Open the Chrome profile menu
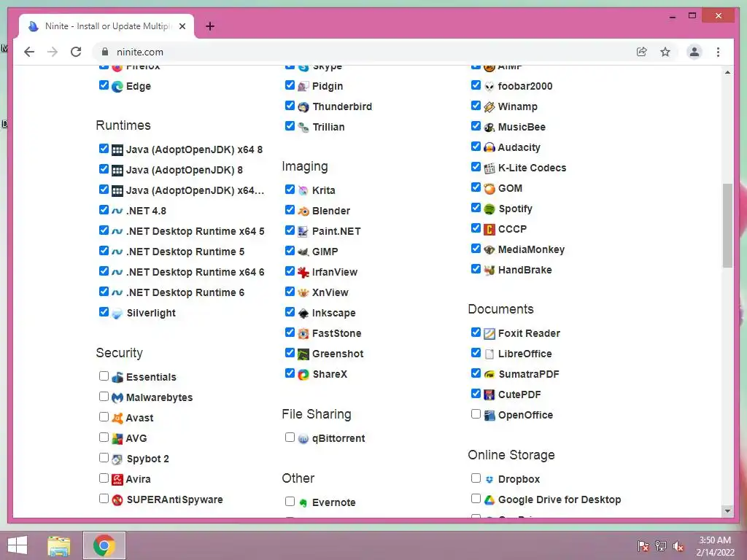Screen dimensions: 747x560 click(694, 52)
